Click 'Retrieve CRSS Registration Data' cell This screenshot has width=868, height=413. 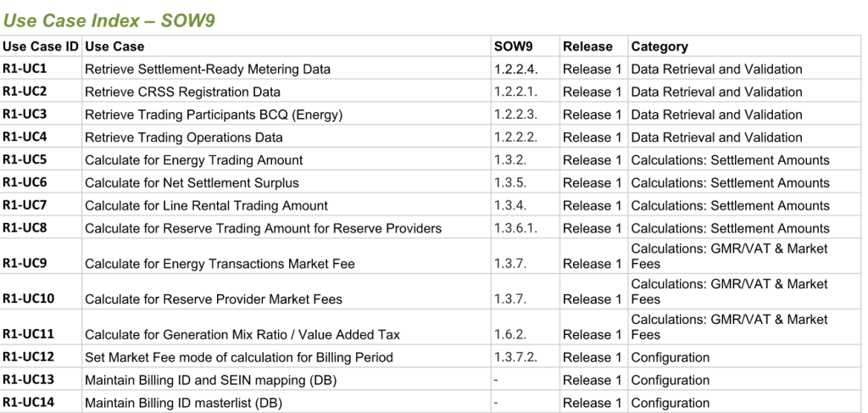pyautogui.click(x=182, y=92)
